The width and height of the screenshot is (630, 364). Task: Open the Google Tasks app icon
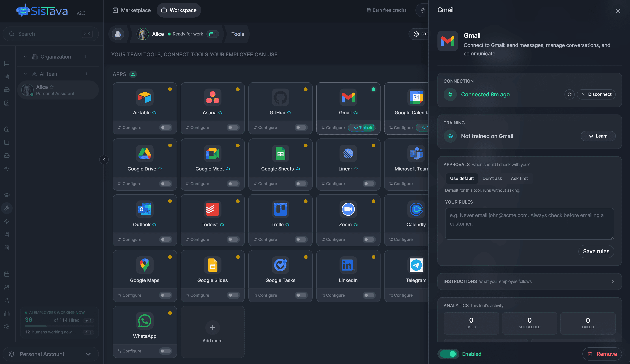pos(280,265)
